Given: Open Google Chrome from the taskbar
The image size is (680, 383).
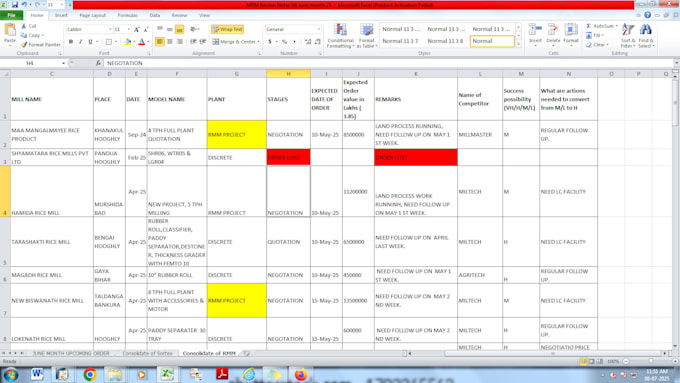Looking at the screenshot, I should (x=90, y=375).
